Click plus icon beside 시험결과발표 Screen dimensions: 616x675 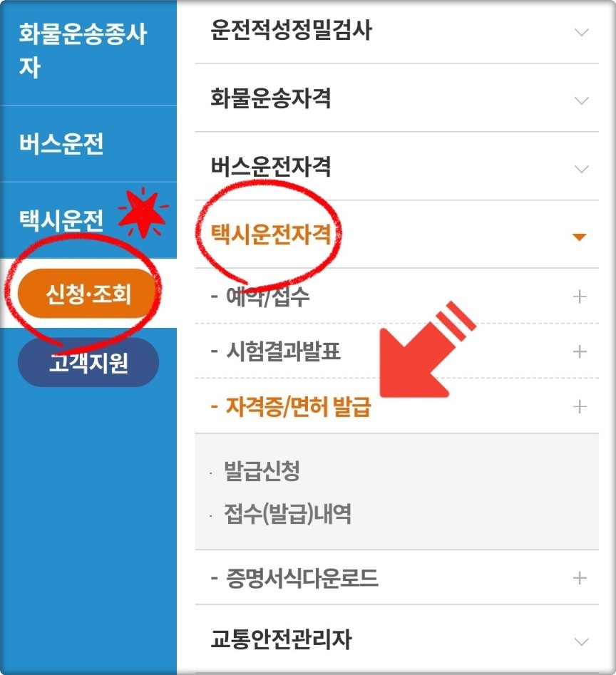click(580, 351)
